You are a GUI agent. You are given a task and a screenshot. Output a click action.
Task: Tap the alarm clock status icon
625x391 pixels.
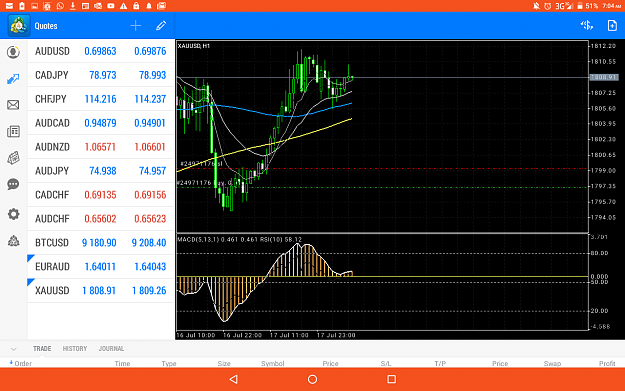coord(548,6)
